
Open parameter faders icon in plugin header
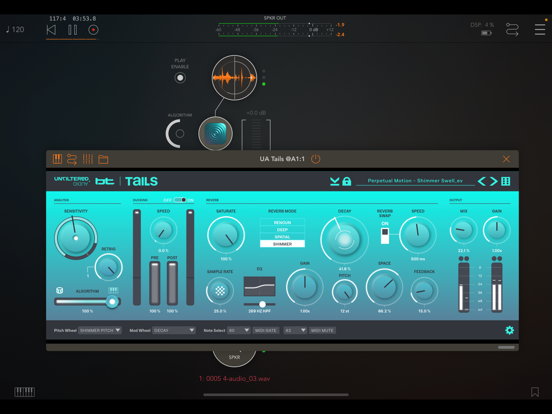click(x=88, y=159)
